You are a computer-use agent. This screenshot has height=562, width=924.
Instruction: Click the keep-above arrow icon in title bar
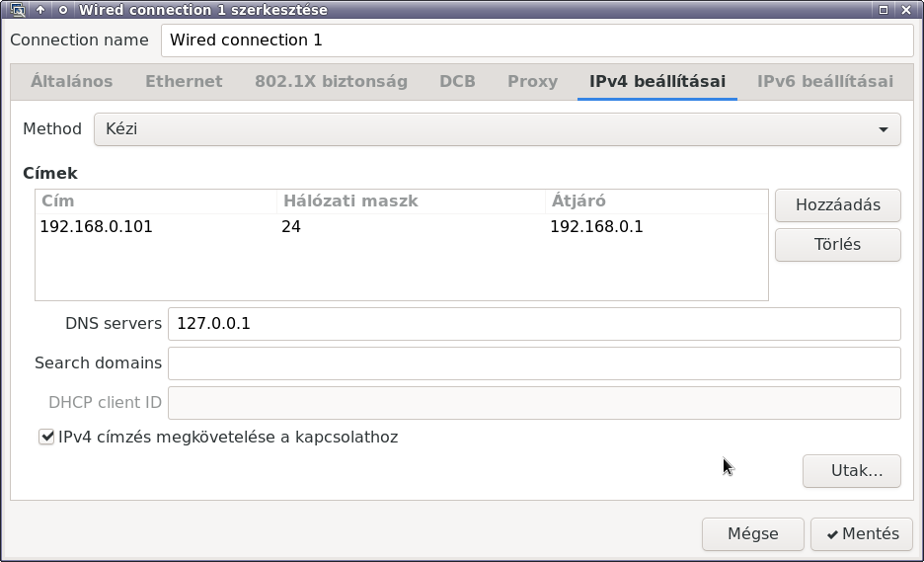40,10
